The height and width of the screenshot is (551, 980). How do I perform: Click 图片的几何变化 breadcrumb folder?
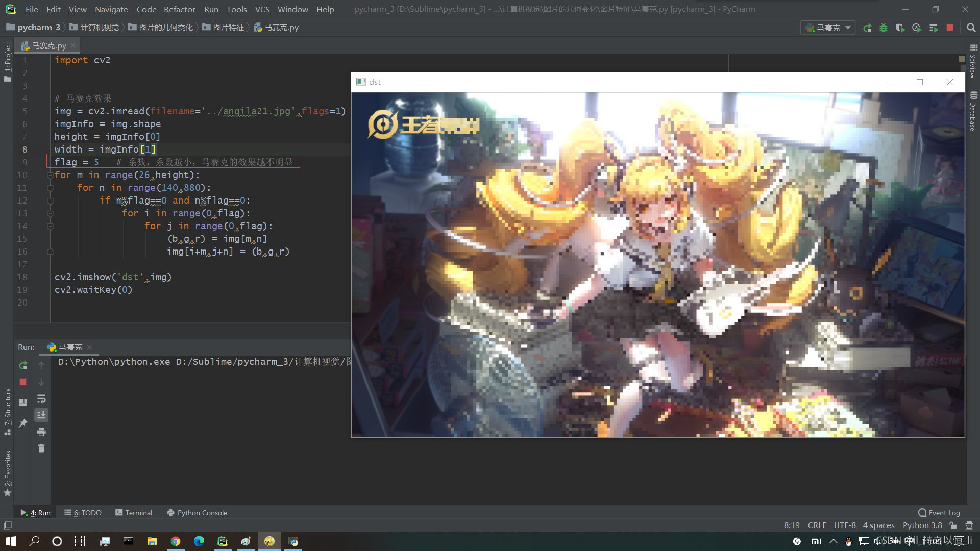[x=161, y=28]
